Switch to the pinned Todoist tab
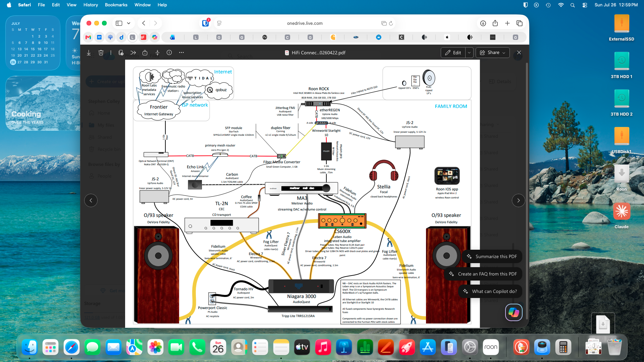This screenshot has height=362, width=644. click(x=143, y=37)
